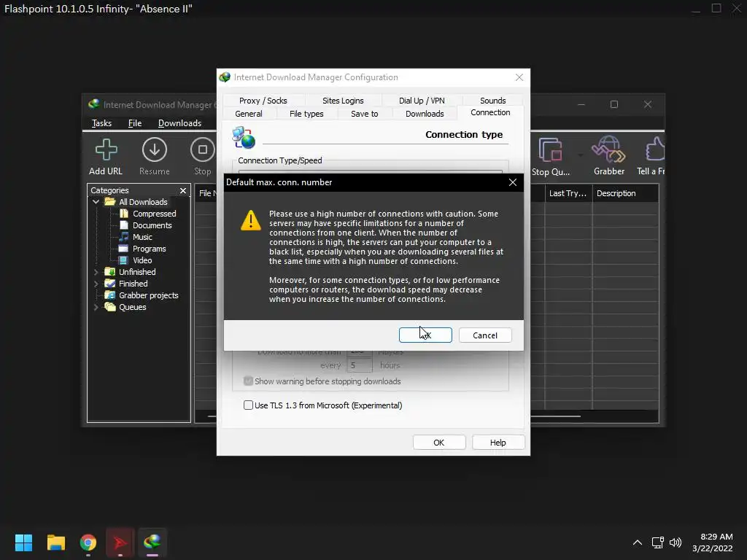
Task: Expand the Finished tree node
Action: (x=96, y=284)
